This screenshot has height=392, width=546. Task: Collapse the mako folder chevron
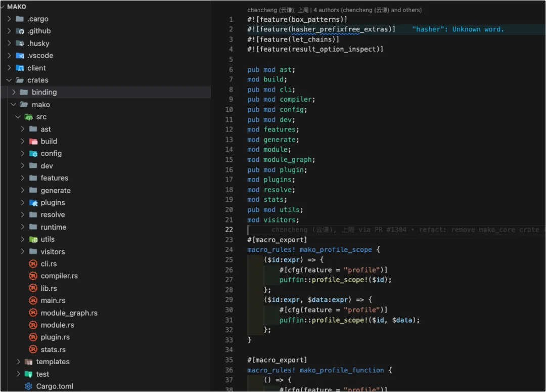coord(14,105)
